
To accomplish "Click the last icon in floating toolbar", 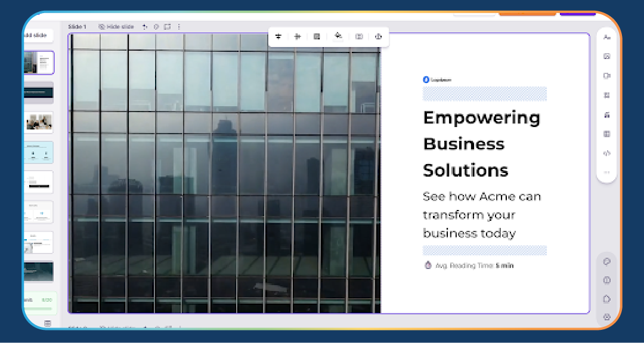I will pos(378,36).
